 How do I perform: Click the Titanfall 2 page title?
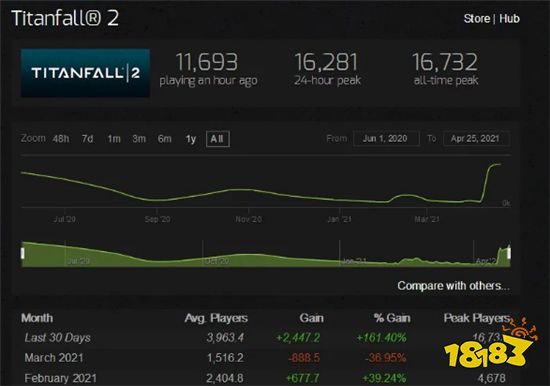click(x=65, y=18)
